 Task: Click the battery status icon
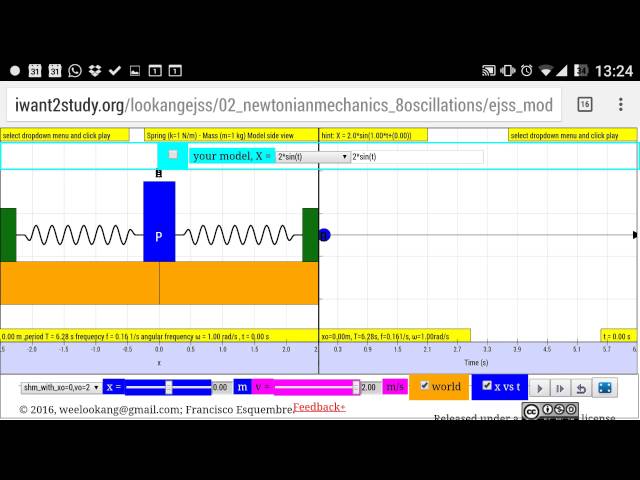(x=580, y=71)
